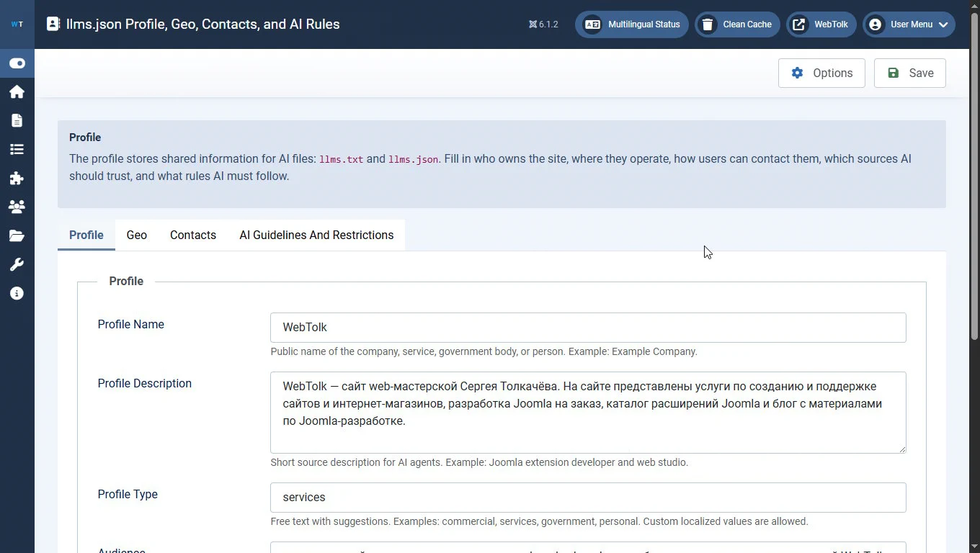Click into the Profile Description textarea

(x=588, y=413)
